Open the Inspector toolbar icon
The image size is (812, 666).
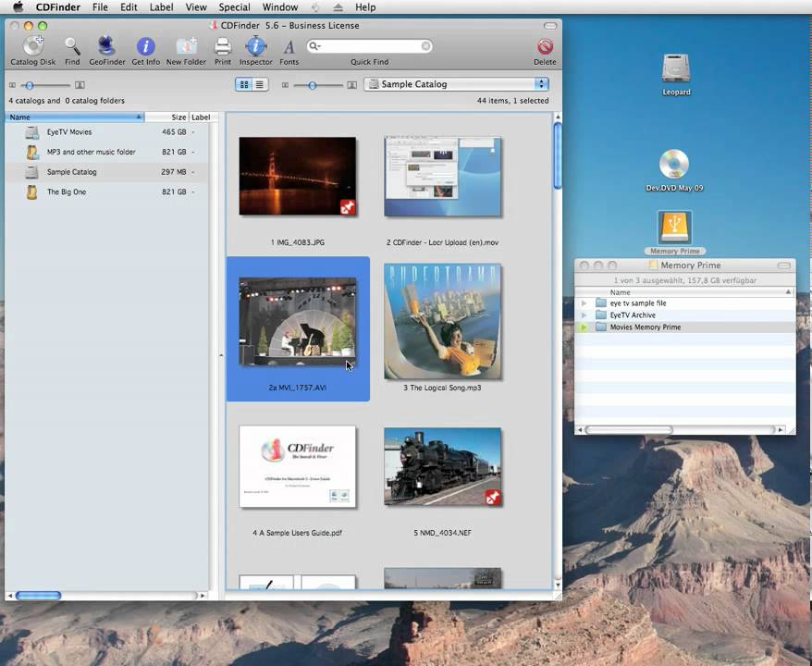[255, 46]
